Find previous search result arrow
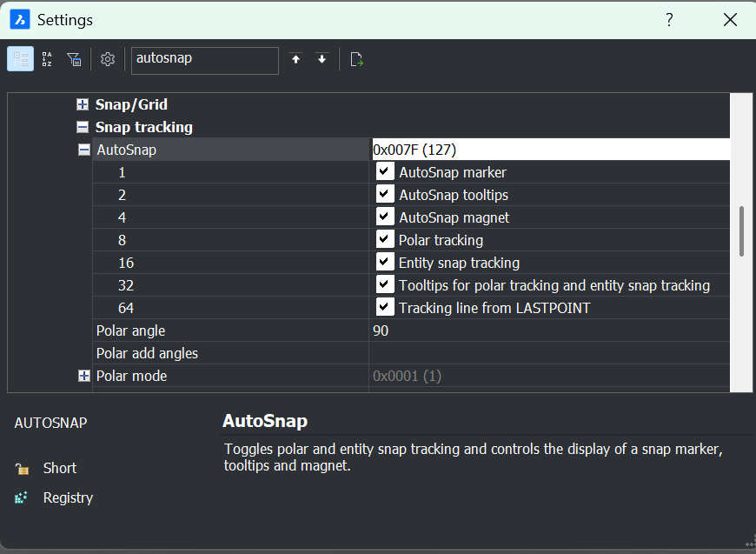Image resolution: width=756 pixels, height=554 pixels. click(x=295, y=59)
